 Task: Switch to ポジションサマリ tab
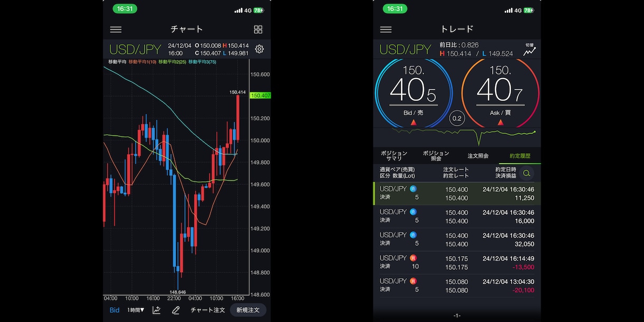tap(394, 156)
